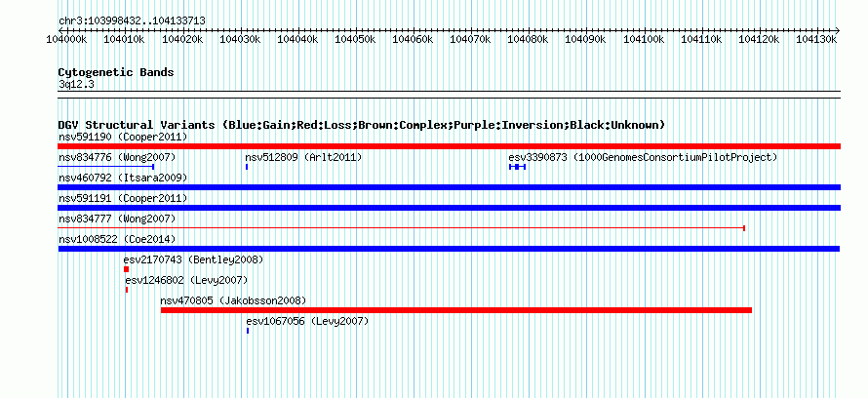The width and height of the screenshot is (868, 398).
Task: Click the nsv460792 (Itsara2009) blue bar
Action: [449, 187]
